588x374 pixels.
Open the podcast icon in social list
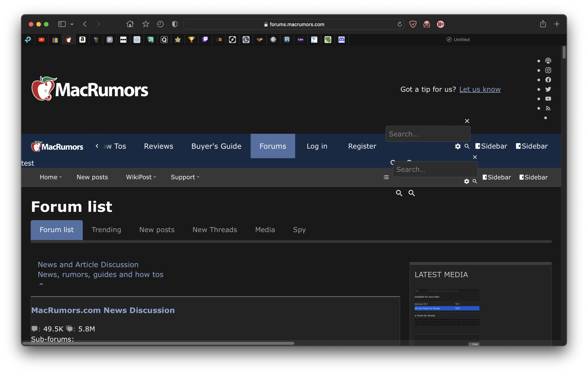coord(548,61)
